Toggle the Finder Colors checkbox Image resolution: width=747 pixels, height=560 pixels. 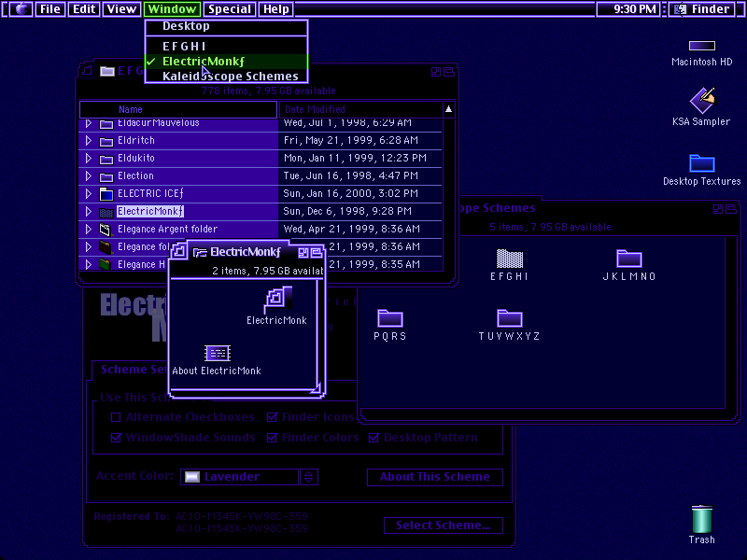point(272,438)
